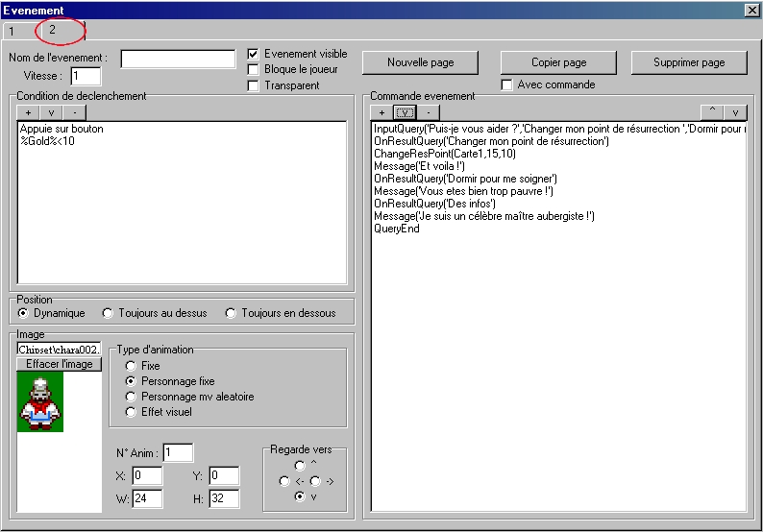The image size is (763, 532).
Task: Click the Nom de l'evenement text field
Action: point(178,59)
